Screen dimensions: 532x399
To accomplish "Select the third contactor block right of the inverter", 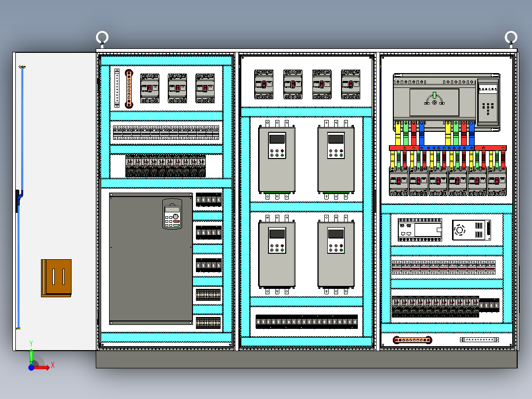I will click(209, 265).
